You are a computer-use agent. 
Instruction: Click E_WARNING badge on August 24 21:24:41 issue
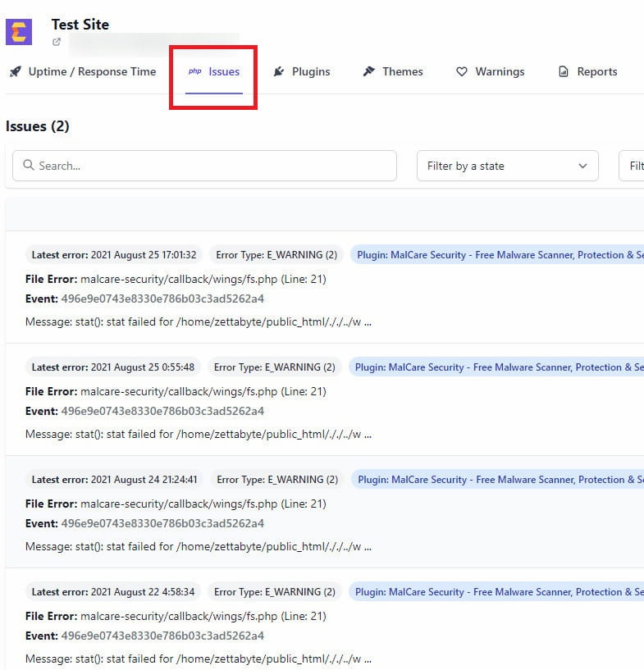(x=277, y=480)
